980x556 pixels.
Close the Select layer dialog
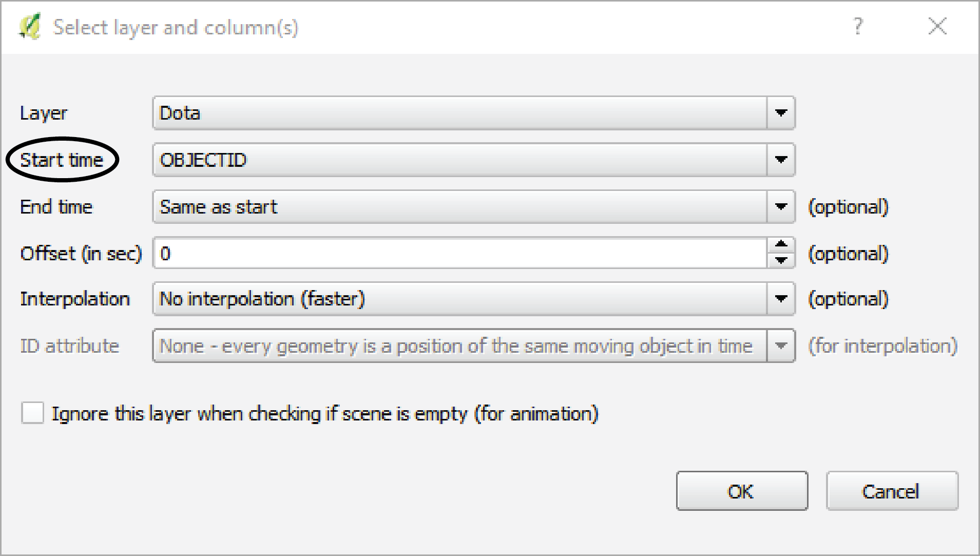tap(937, 26)
